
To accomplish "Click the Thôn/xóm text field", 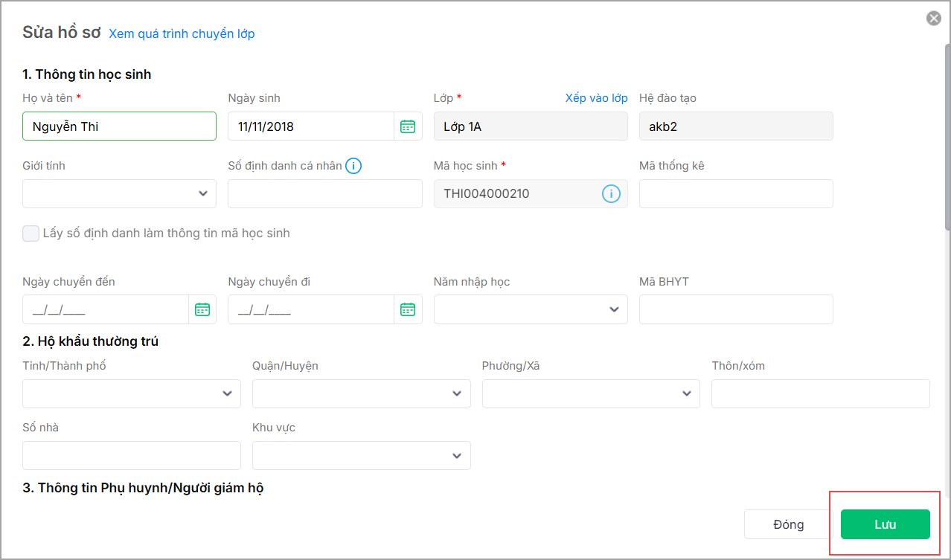I will 820,393.
